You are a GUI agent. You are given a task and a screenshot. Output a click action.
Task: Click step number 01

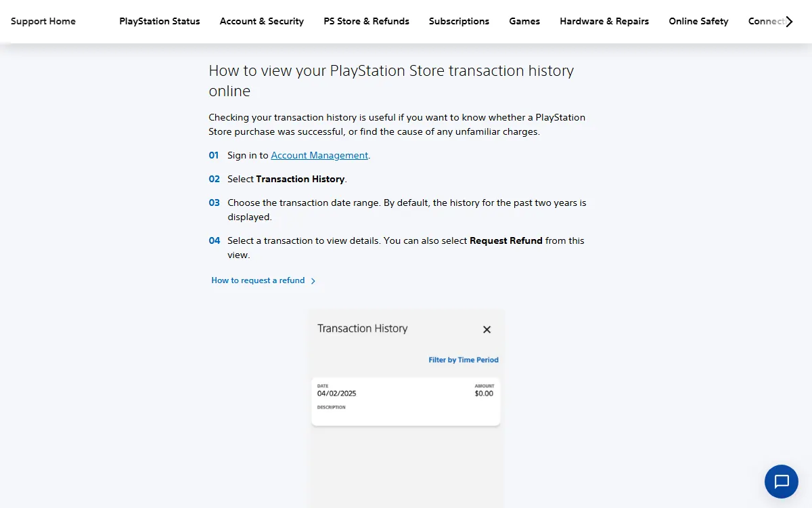(214, 155)
